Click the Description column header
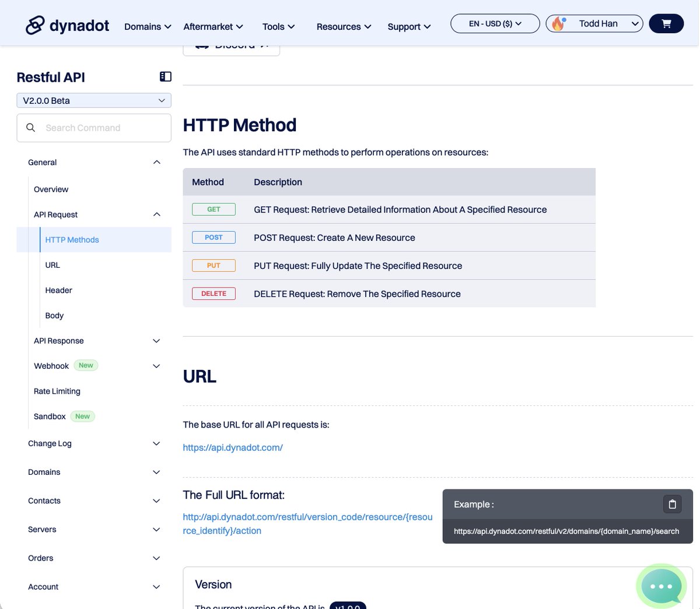The width and height of the screenshot is (700, 609). click(x=278, y=182)
